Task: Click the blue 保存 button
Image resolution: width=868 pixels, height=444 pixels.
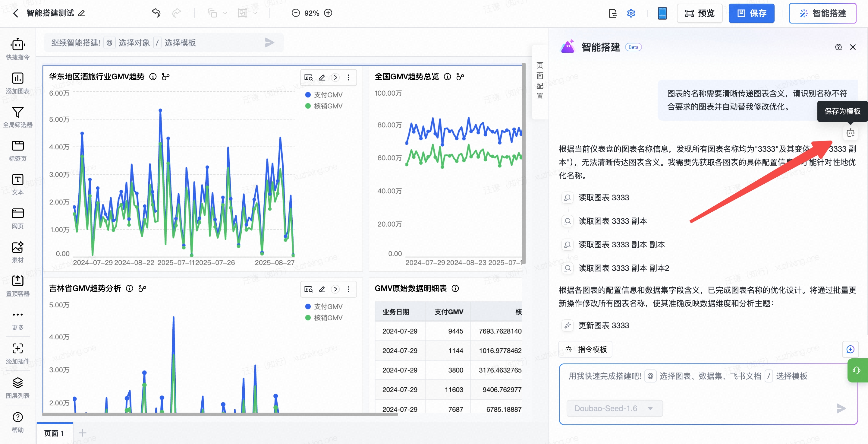Action: (x=751, y=13)
